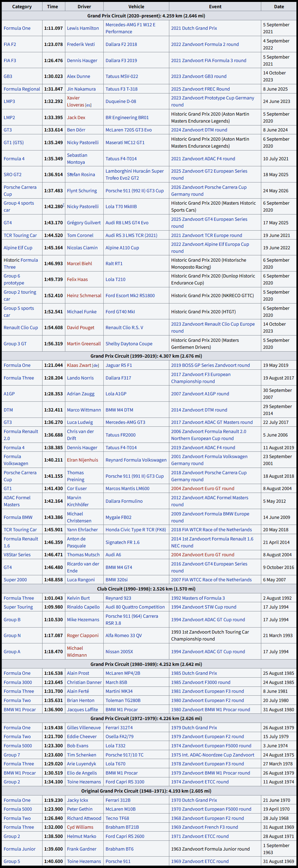The width and height of the screenshot is (298, 868).
Task: Click Yann Ehrlacher driver link
Action: 82,530
